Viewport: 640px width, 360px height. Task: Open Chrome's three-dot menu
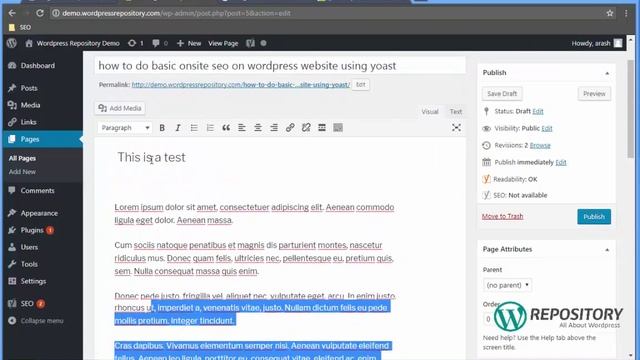coord(626,13)
